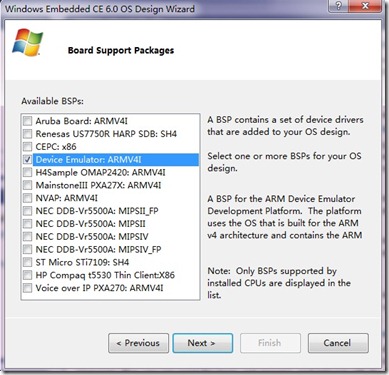Click the Windows flag logo

point(27,42)
